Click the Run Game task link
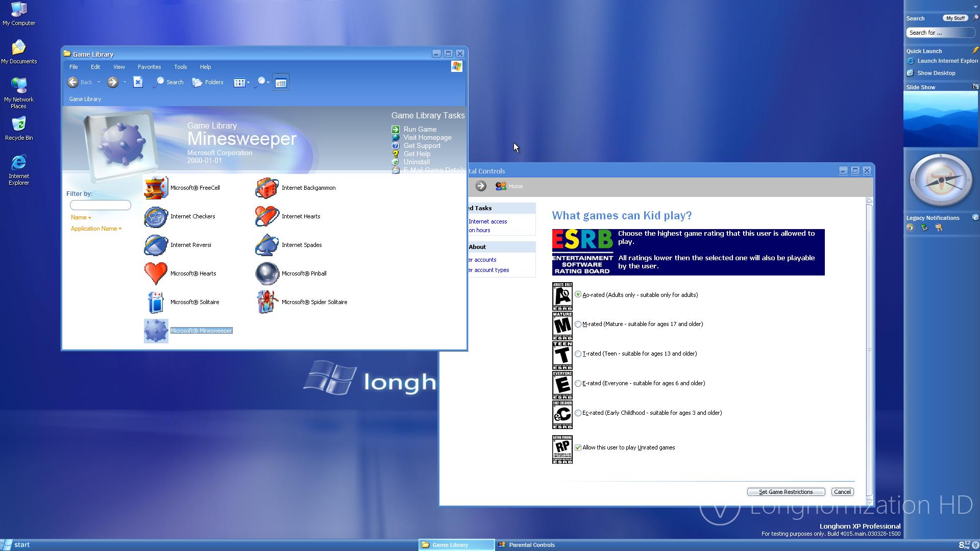 coord(420,129)
